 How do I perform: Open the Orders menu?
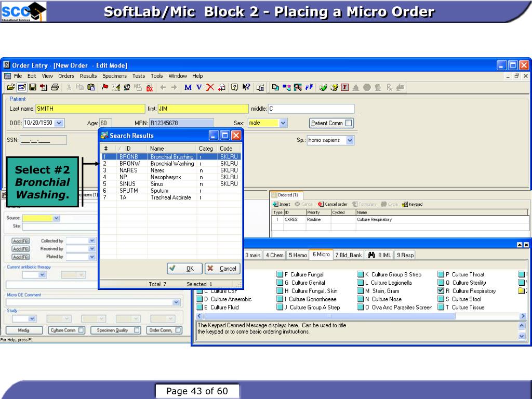coord(66,76)
